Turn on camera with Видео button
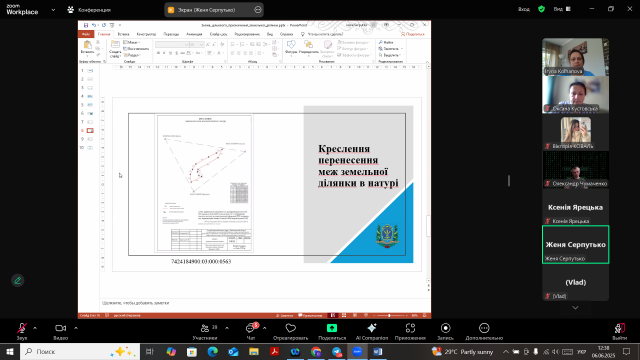 (60, 331)
